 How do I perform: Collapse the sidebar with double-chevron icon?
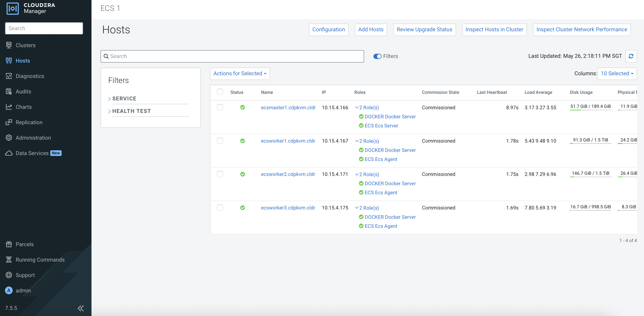pos(81,308)
